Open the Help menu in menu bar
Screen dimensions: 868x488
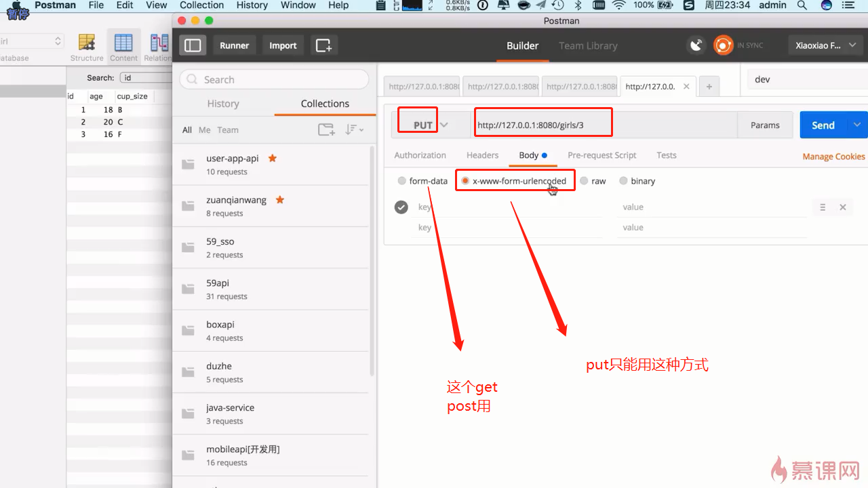click(338, 5)
